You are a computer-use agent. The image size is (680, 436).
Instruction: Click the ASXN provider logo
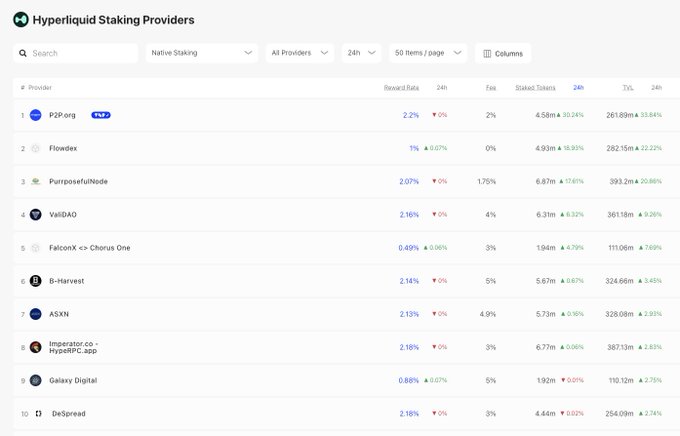coord(35,314)
